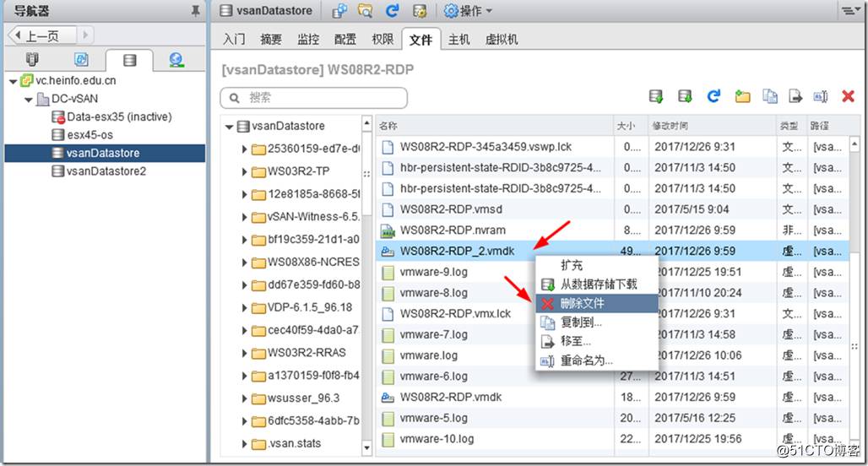Screen dimensions: 868x466
Task: Switch to the 监控 tab
Action: [308, 40]
